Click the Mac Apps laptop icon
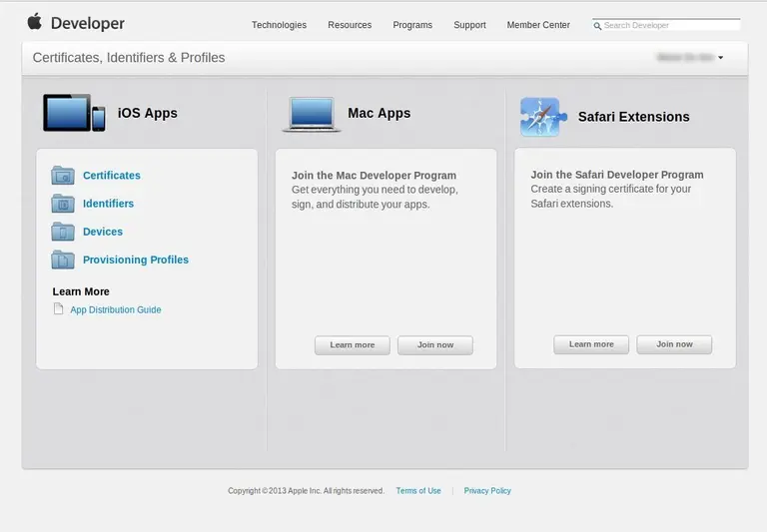 (x=312, y=115)
